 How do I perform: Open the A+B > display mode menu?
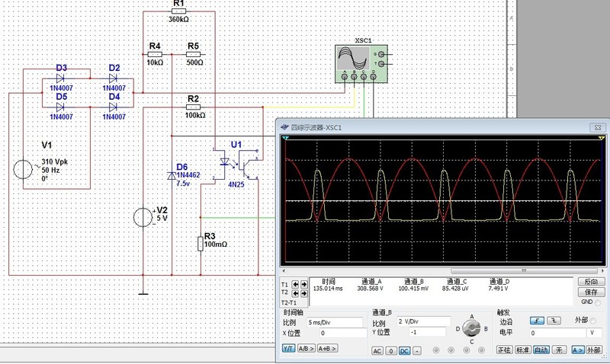pos(328,350)
